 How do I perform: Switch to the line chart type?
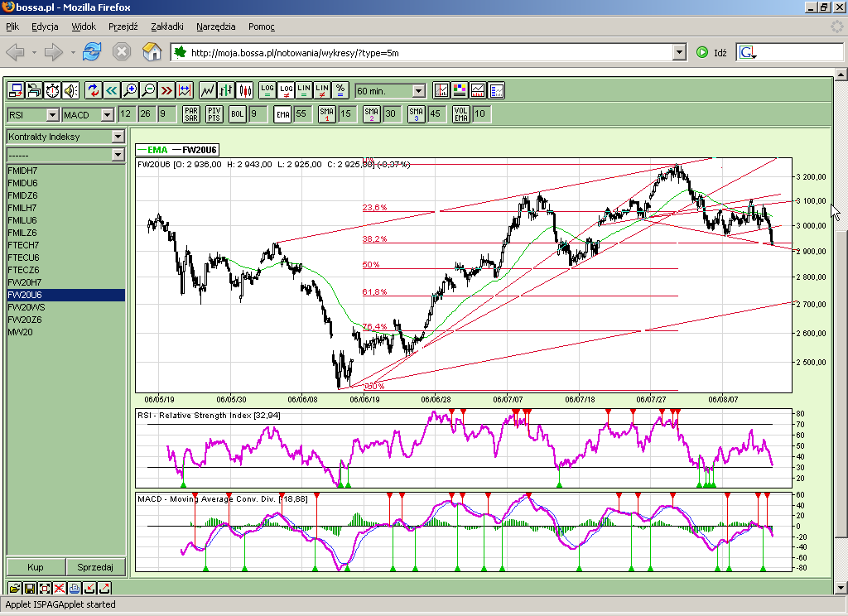[x=208, y=90]
